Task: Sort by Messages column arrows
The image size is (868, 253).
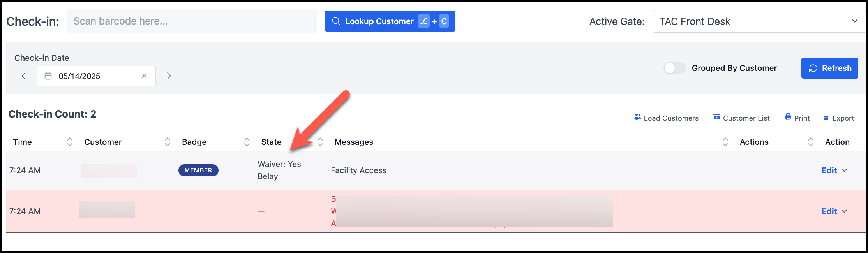Action: 725,142
